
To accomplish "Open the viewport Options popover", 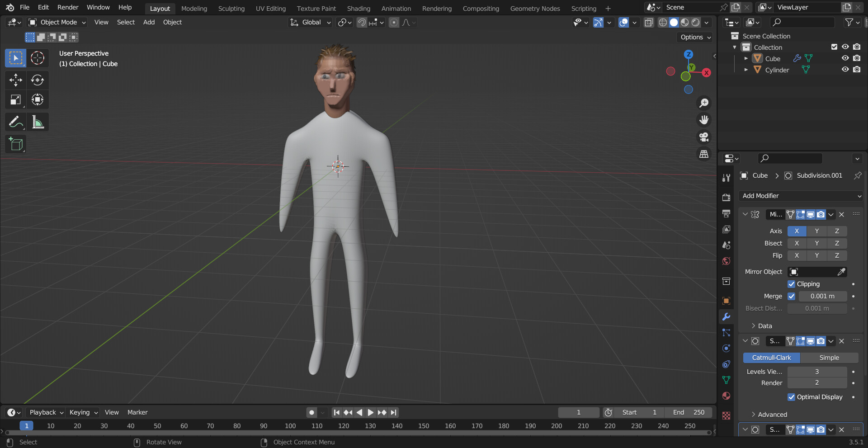I will click(694, 37).
